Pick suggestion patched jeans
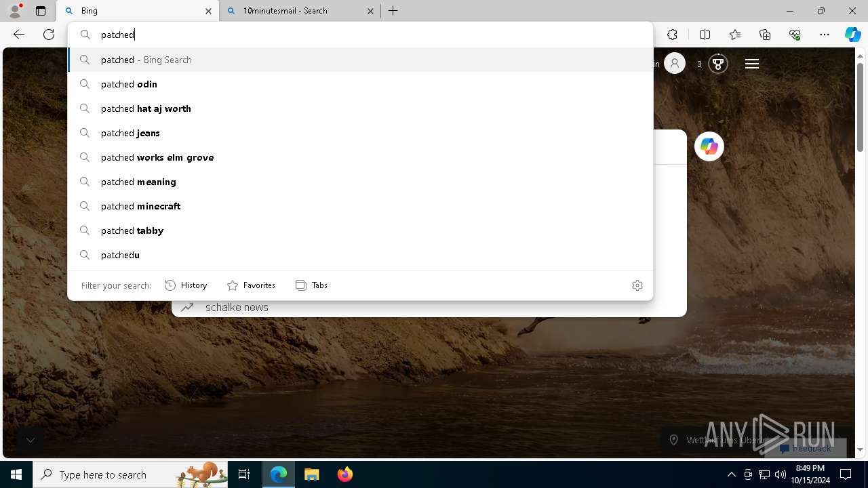This screenshot has width=868, height=488. [360, 133]
